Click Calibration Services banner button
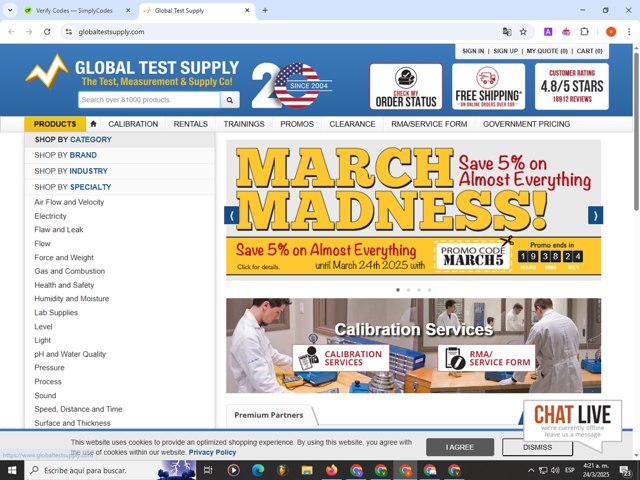Screen dimensions: 640x480 [341, 358]
